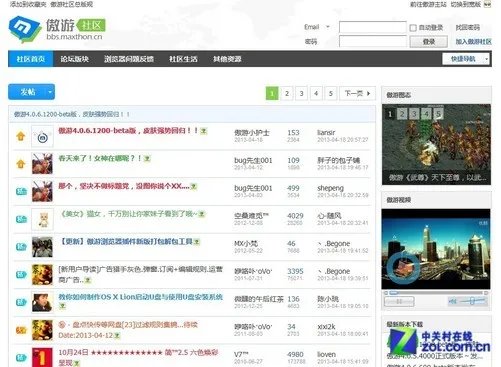Viewport: 501px width, 367px height.
Task: Click the Email input field
Action: coord(372,27)
